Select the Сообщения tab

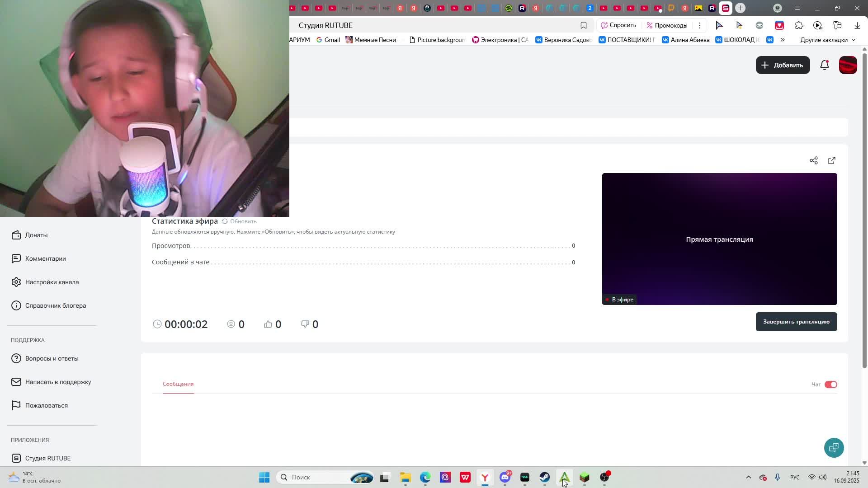coord(178,384)
